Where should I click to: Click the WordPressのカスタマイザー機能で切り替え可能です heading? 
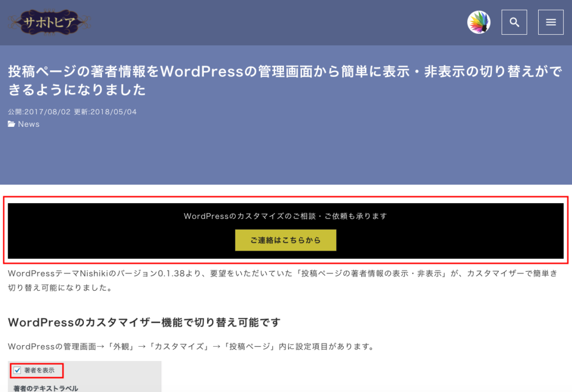(144, 322)
